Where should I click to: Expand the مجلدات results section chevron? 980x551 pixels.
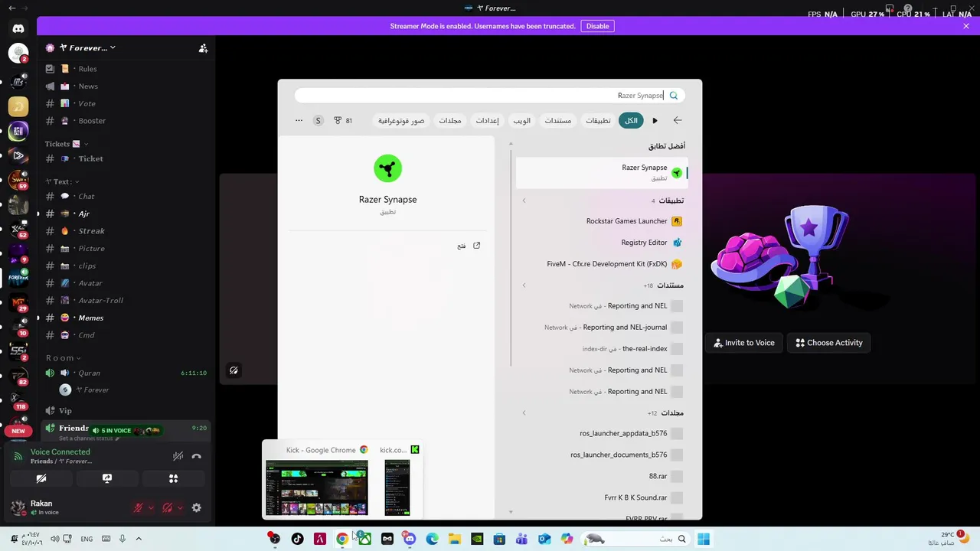(524, 413)
